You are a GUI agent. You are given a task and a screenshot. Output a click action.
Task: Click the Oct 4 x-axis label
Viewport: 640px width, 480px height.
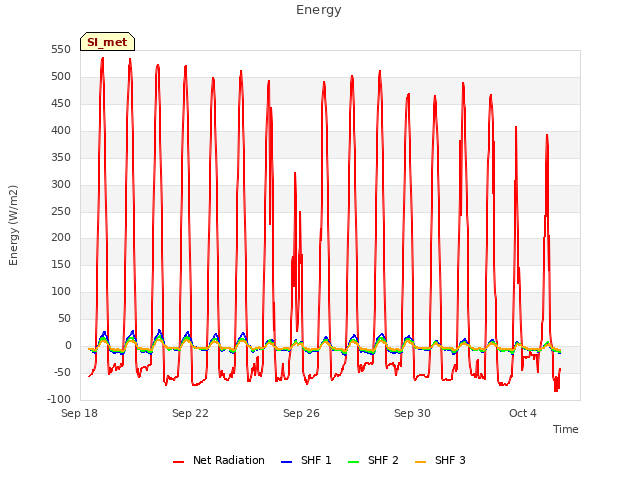coord(523,413)
